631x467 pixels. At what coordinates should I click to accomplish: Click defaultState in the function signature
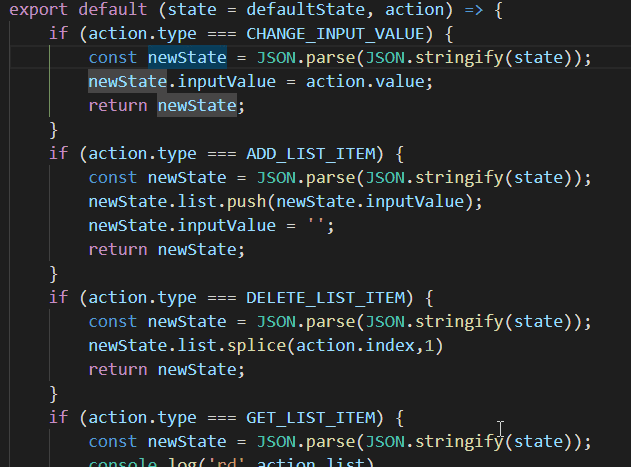pos(305,9)
